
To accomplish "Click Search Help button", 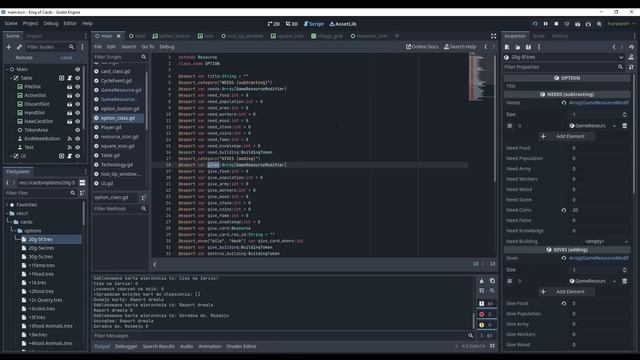I will (x=460, y=47).
